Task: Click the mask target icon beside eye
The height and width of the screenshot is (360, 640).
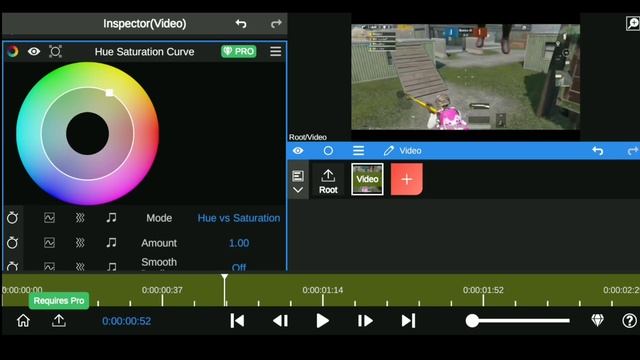Action: [56, 51]
